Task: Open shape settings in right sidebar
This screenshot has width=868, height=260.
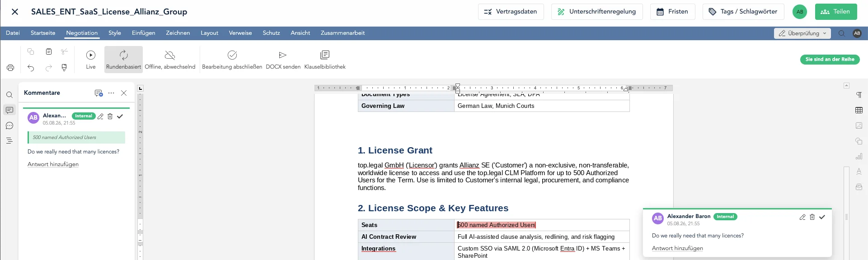Action: [x=859, y=141]
